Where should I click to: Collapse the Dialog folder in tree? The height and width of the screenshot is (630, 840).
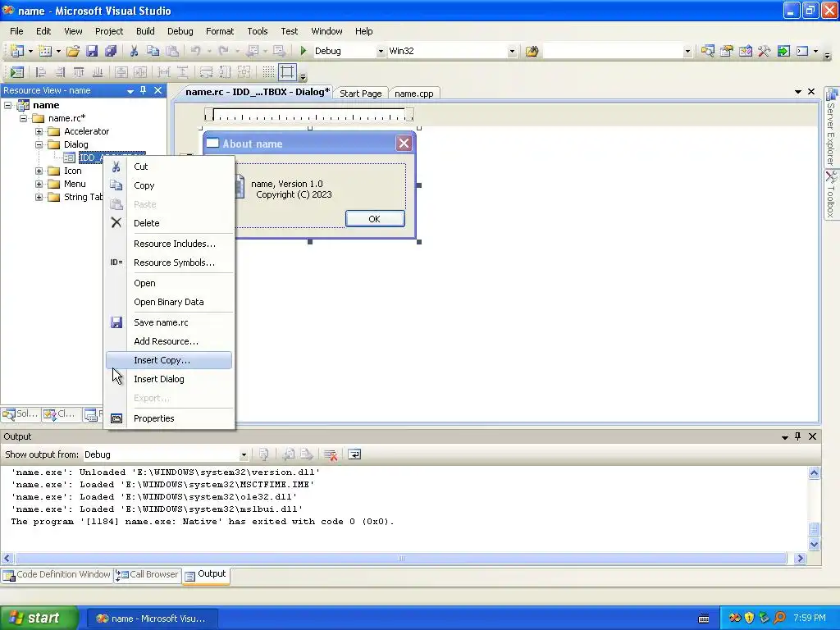[x=39, y=144]
